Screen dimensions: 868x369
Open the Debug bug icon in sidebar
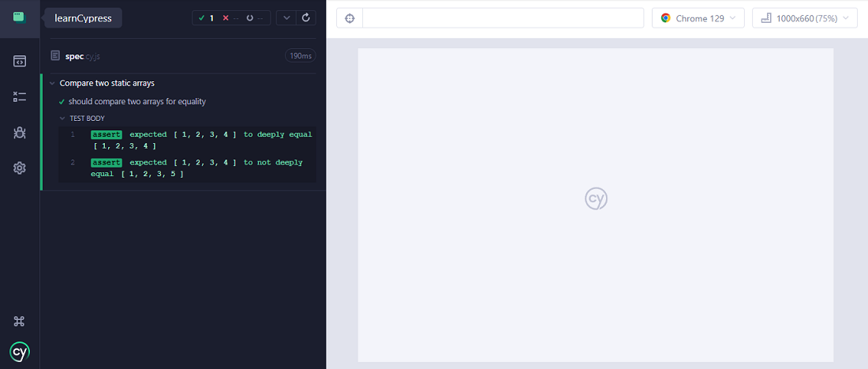tap(20, 133)
